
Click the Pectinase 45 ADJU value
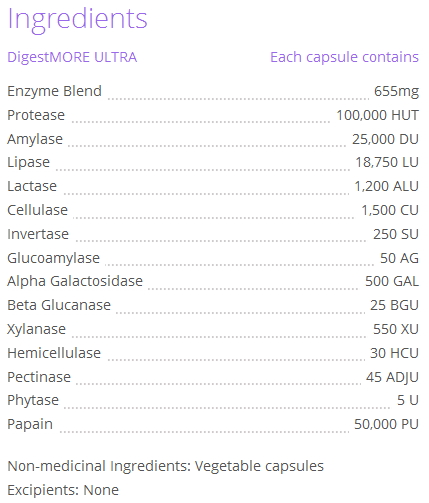point(392,377)
